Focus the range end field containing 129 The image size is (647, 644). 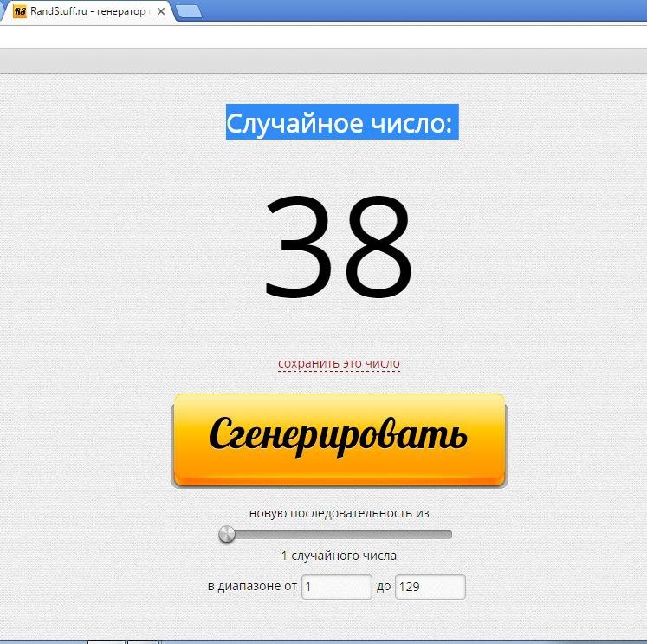coord(430,587)
